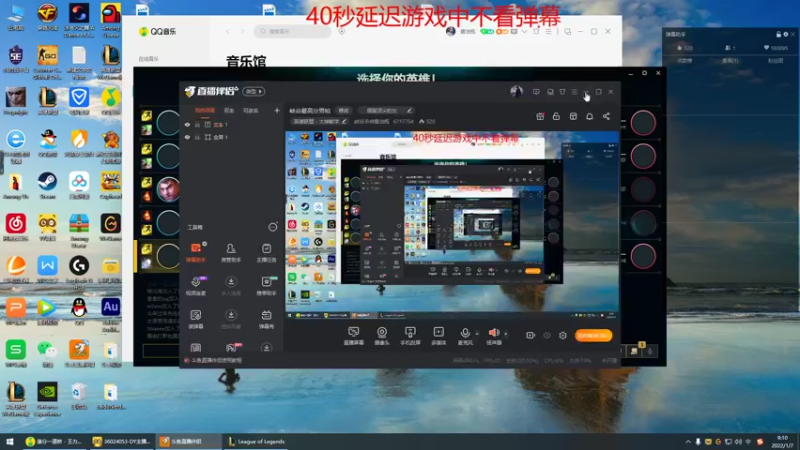
Task: Click the share icon above the preview
Action: coord(606,116)
